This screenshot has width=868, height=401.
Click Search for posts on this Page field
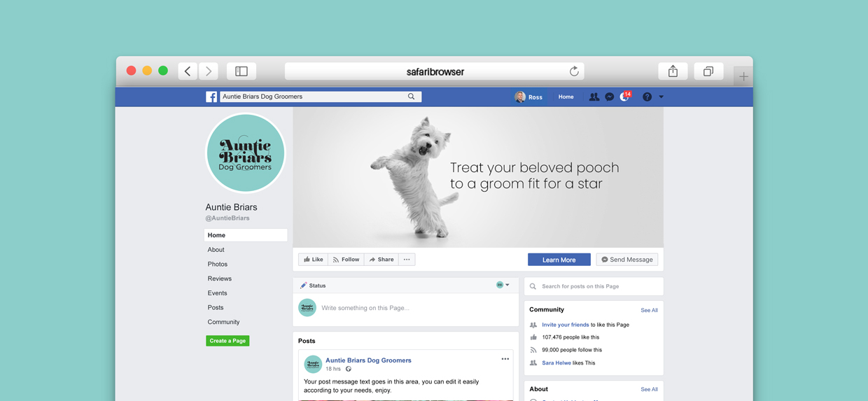(594, 286)
